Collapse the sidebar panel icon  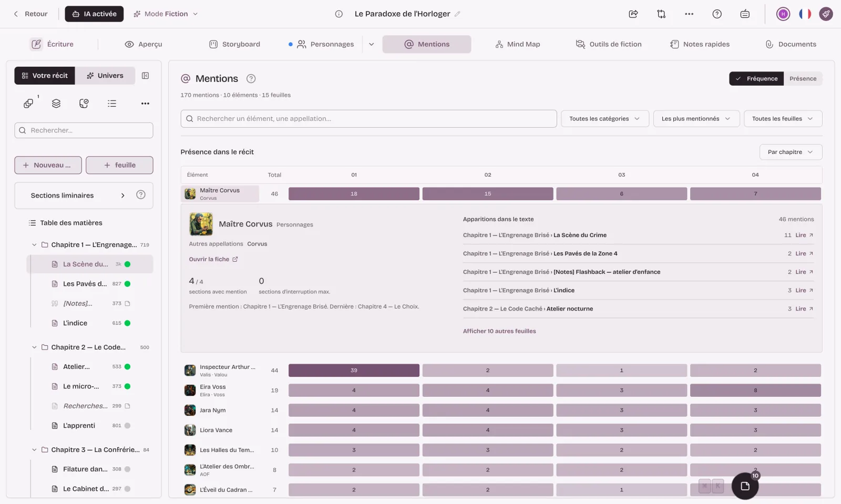coord(146,76)
